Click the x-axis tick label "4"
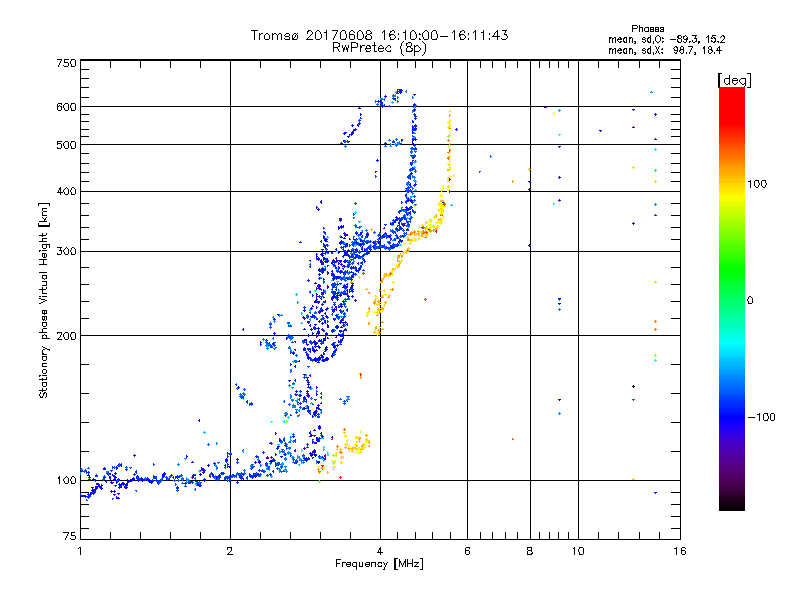800x600 pixels. (380, 551)
